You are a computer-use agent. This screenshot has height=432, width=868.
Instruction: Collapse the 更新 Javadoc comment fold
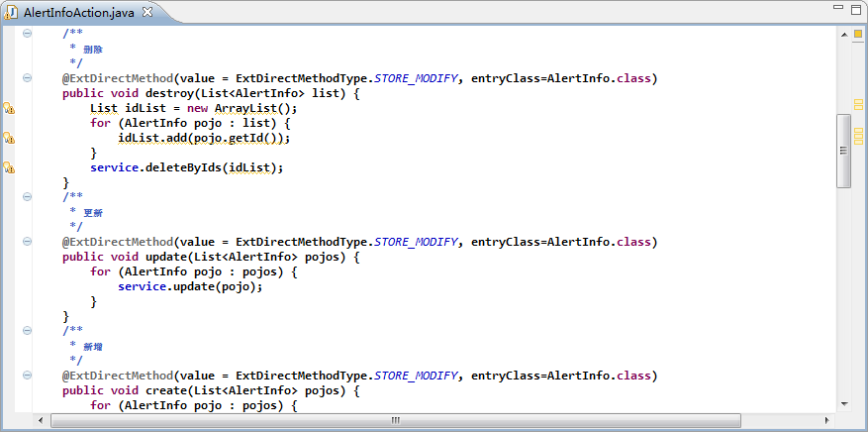pos(27,196)
